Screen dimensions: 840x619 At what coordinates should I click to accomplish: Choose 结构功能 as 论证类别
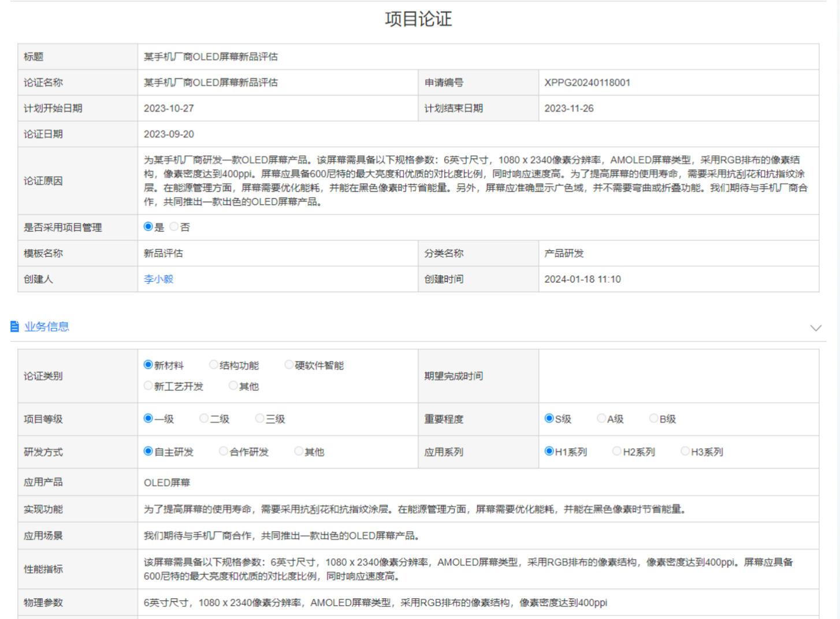214,365
